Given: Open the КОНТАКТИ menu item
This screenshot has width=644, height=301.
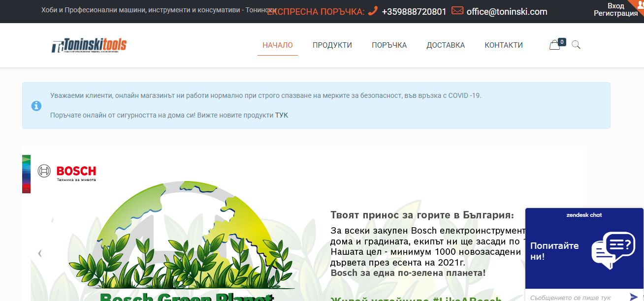Looking at the screenshot, I should [x=504, y=45].
